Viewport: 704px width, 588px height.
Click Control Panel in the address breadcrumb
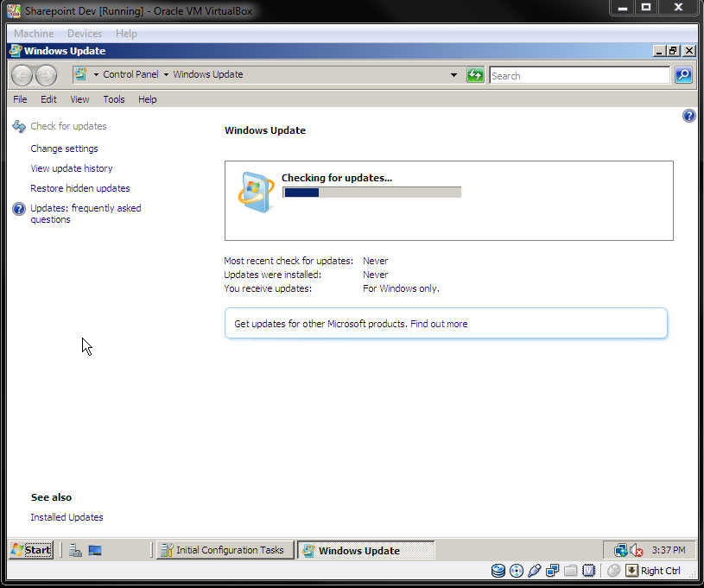(130, 74)
